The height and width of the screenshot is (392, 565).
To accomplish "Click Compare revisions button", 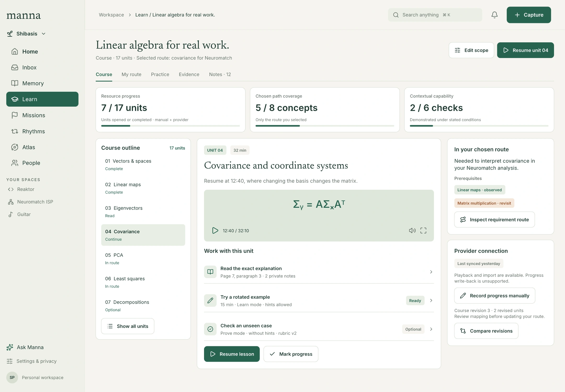I will 486,331.
